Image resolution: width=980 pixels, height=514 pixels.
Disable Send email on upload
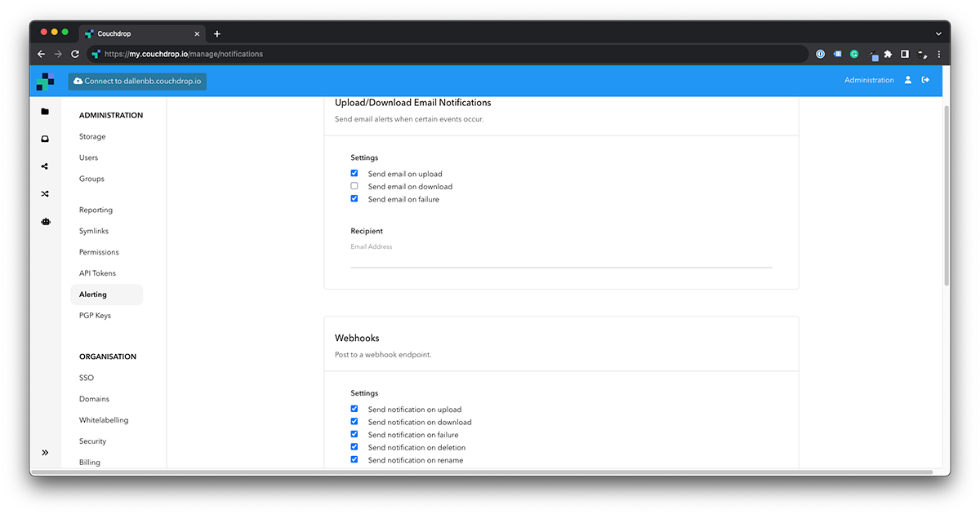354,173
